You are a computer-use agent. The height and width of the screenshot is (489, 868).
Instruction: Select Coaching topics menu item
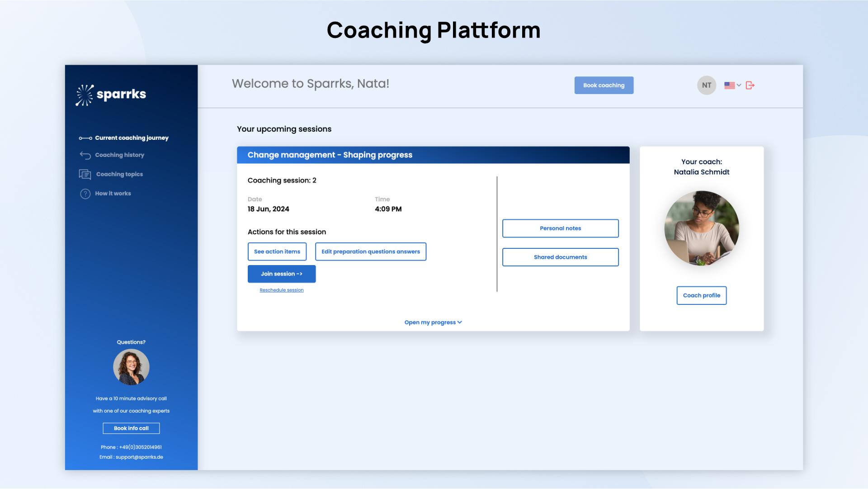pyautogui.click(x=119, y=174)
